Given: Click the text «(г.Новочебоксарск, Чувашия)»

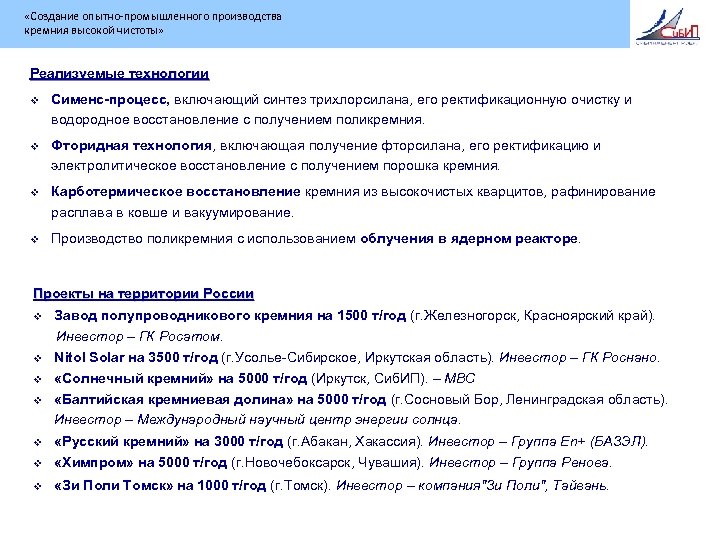Looking at the screenshot, I should tap(327, 462).
